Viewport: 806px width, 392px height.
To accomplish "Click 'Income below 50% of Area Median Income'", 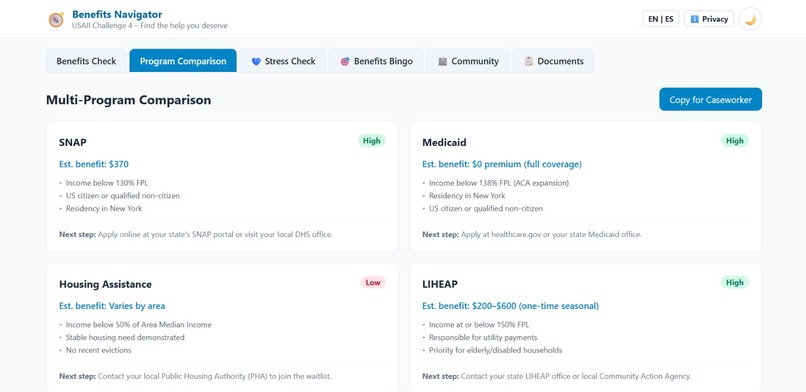I will click(138, 325).
